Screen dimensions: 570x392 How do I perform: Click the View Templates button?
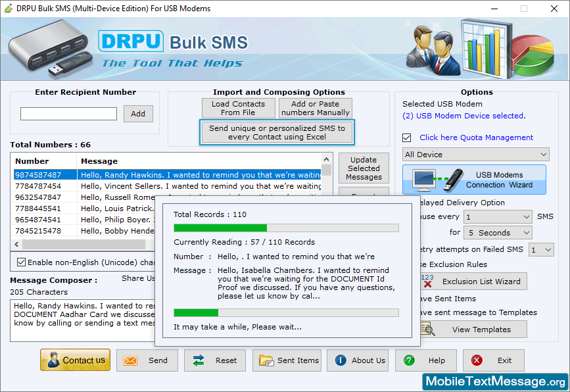pyautogui.click(x=472, y=329)
